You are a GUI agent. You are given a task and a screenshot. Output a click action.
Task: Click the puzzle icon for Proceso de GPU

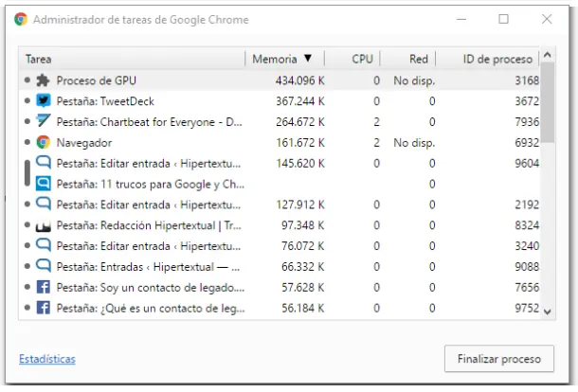(44, 80)
